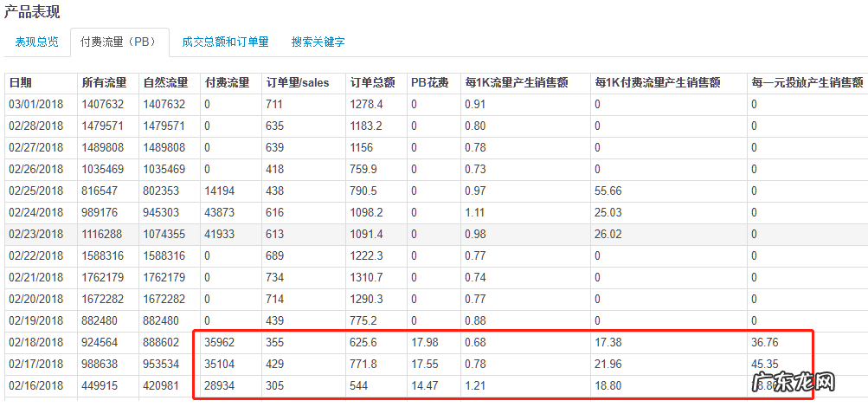
Task: Sort by the 所有流量 column header
Action: click(x=104, y=83)
